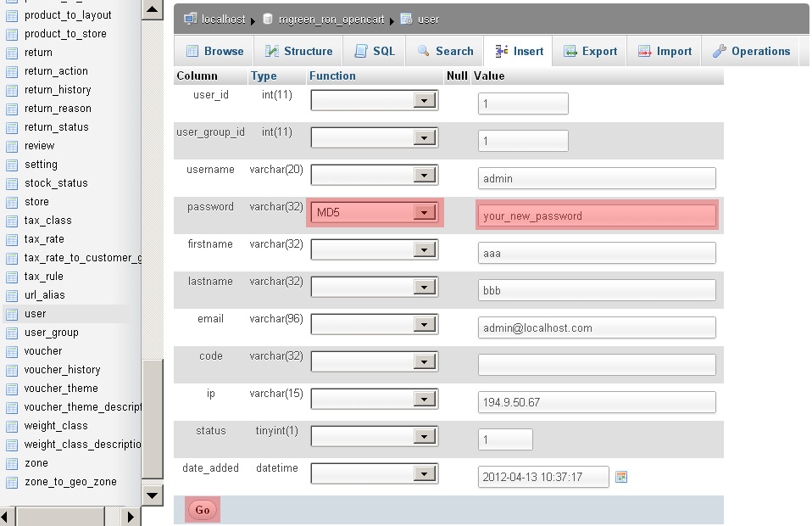Expand the function dropdown for email
The width and height of the screenshot is (812, 526).
374,324
